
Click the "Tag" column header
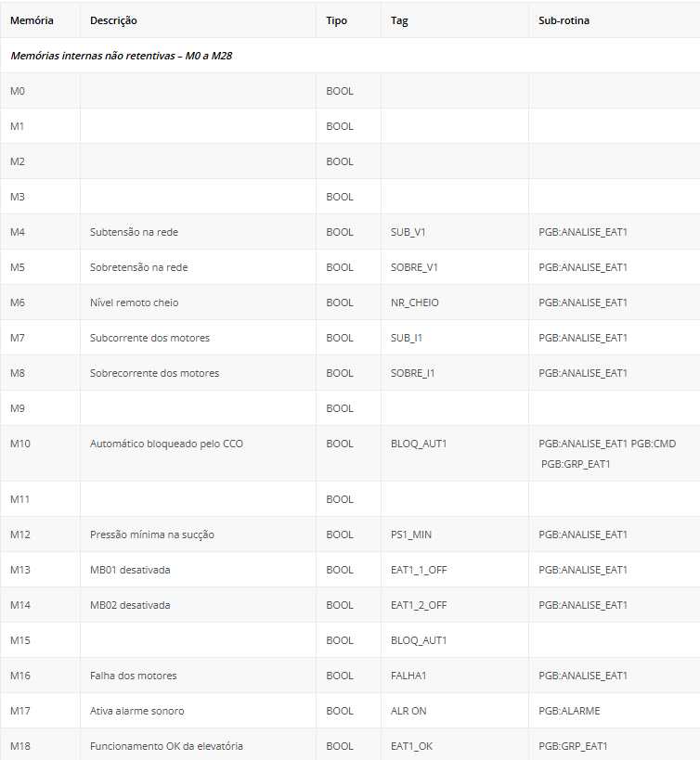click(x=399, y=20)
